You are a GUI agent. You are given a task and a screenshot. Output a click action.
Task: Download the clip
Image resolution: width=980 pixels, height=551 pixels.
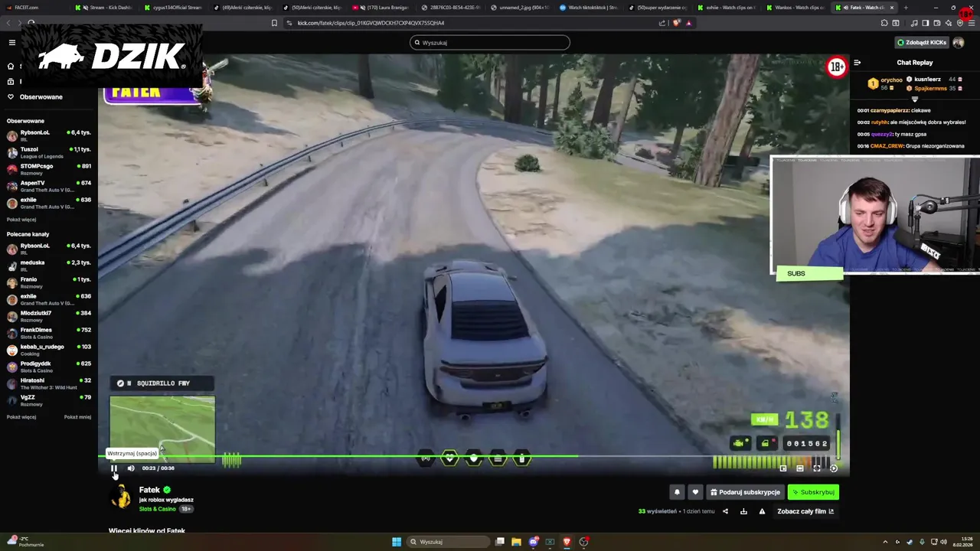[743, 511]
